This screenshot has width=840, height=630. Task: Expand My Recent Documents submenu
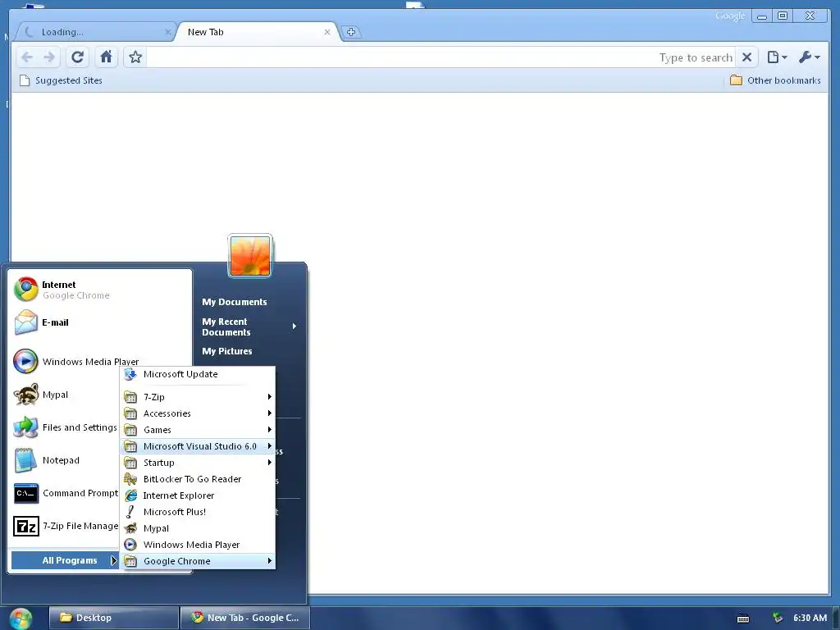(249, 326)
